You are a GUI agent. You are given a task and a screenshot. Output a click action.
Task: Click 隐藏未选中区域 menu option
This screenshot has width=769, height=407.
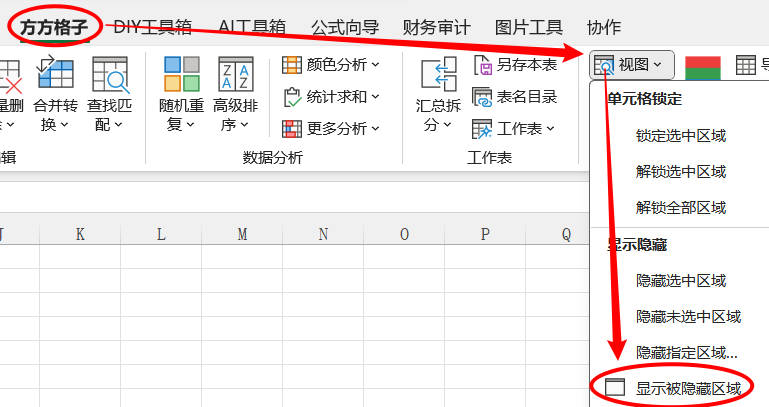[688, 316]
